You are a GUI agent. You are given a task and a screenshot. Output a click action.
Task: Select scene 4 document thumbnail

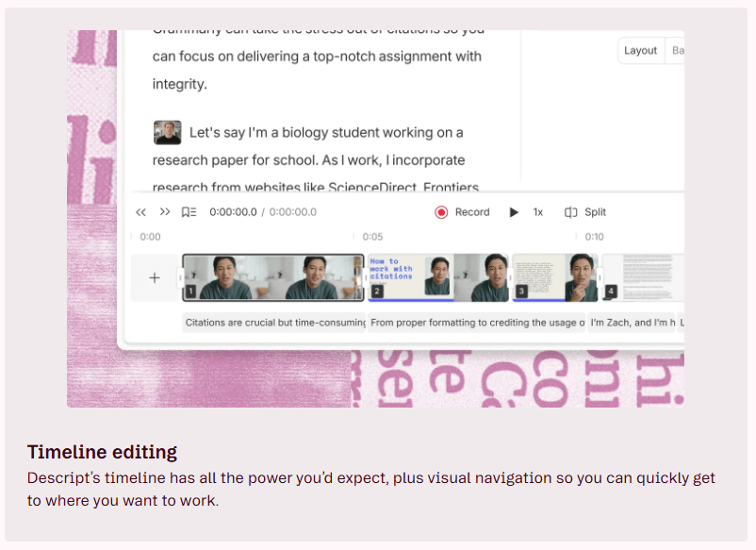[643, 277]
